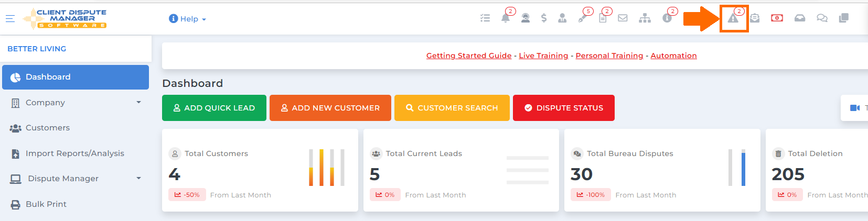
Task: Open the Help dropdown menu
Action: (x=188, y=19)
